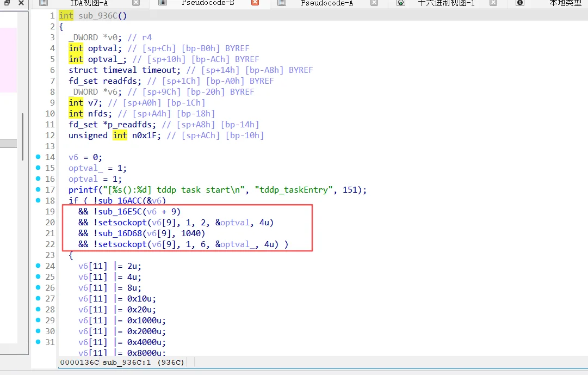The height and width of the screenshot is (375, 588).
Task: Switch to the IDA视图-A tab
Action: tap(89, 3)
